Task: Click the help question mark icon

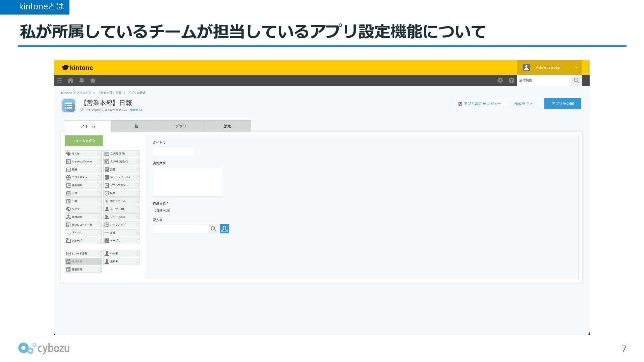Action: tap(511, 80)
